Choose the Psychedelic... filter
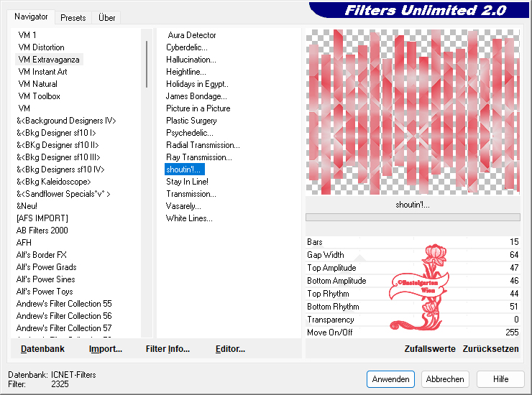Image resolution: width=532 pixels, height=395 pixels. point(190,133)
